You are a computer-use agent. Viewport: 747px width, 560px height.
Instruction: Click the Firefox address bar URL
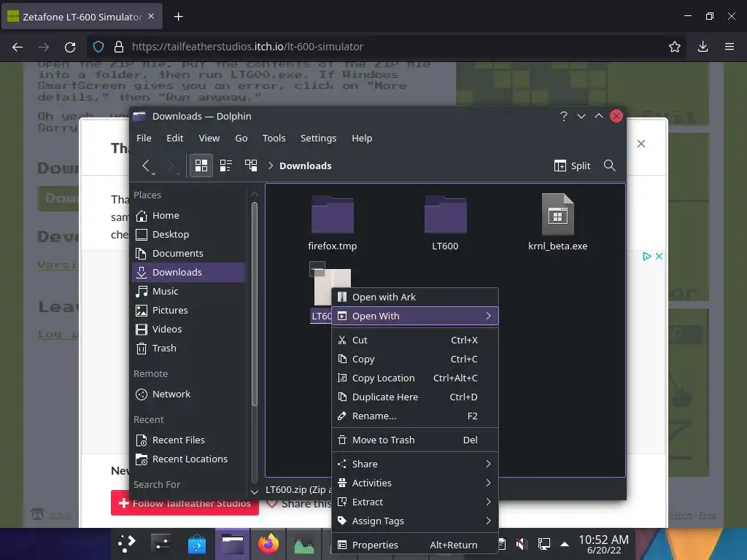point(248,47)
